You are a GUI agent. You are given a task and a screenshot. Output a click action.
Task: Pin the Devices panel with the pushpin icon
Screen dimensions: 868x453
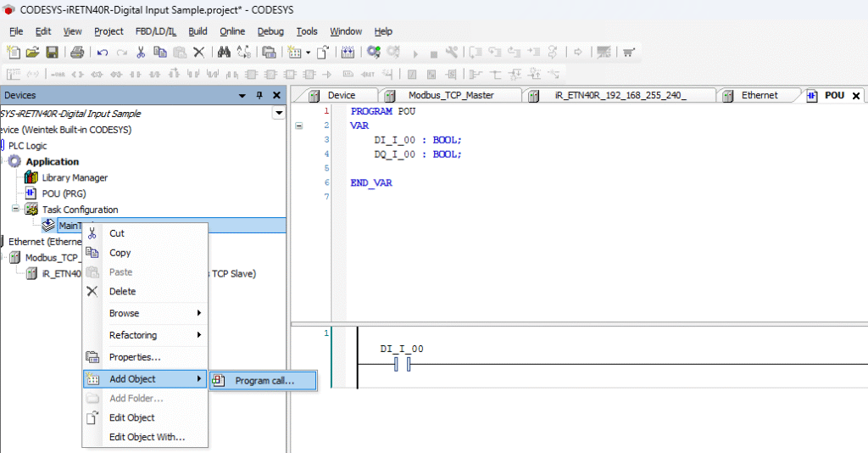pos(259,95)
